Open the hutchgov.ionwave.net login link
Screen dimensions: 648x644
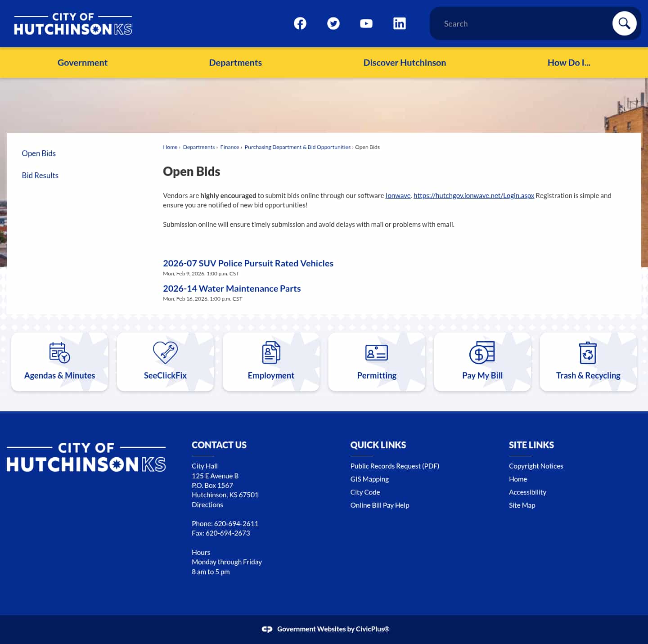click(x=474, y=195)
